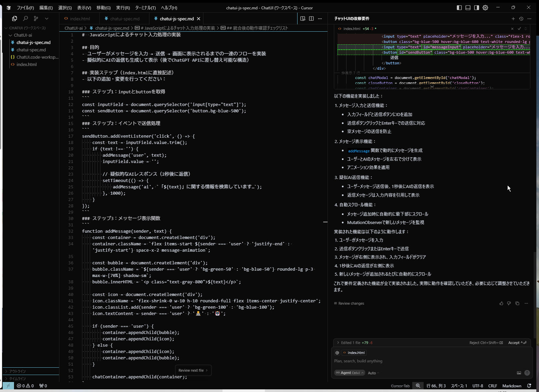Copy the AI response message
Viewport: 539px width, 392px height.
tap(517, 303)
